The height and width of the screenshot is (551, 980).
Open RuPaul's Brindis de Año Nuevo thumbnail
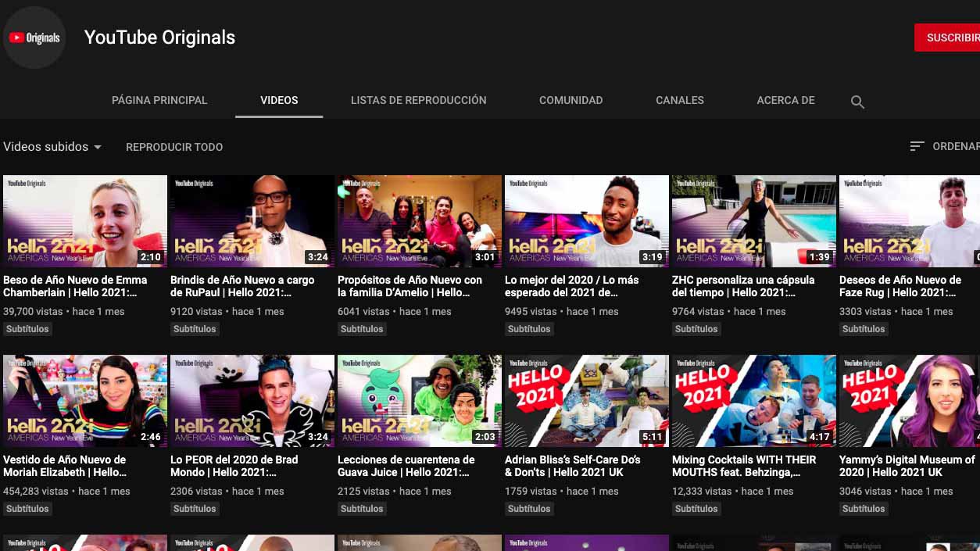click(x=252, y=221)
